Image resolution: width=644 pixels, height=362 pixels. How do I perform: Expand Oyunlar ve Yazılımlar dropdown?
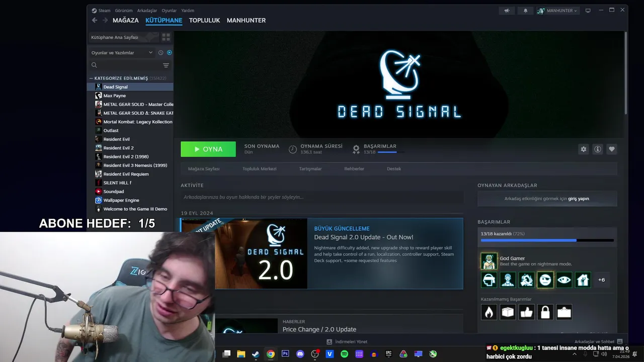122,53
